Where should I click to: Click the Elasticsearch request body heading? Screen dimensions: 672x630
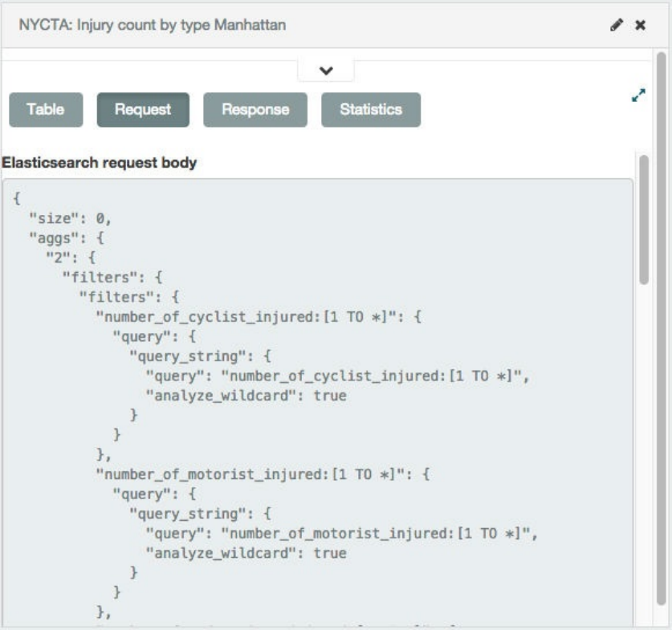pyautogui.click(x=100, y=163)
